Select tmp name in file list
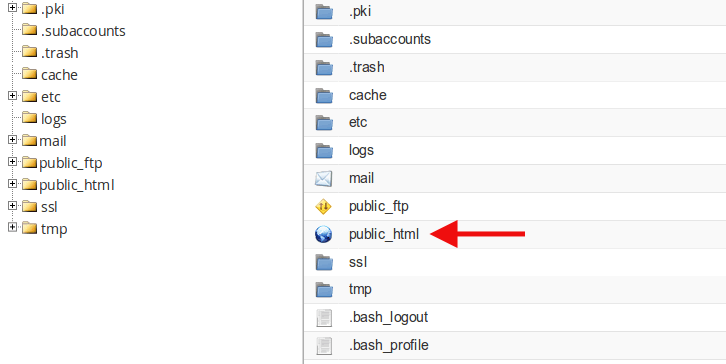This screenshot has width=726, height=364. [x=360, y=290]
